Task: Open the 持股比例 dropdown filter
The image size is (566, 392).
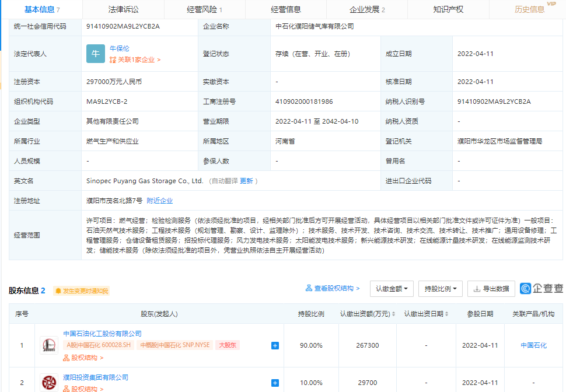Action: (440, 289)
